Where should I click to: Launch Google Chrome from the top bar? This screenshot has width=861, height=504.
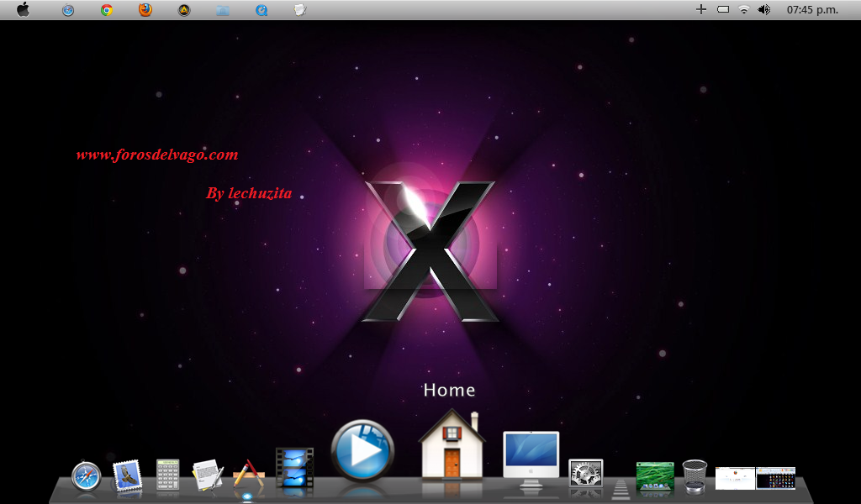[107, 10]
